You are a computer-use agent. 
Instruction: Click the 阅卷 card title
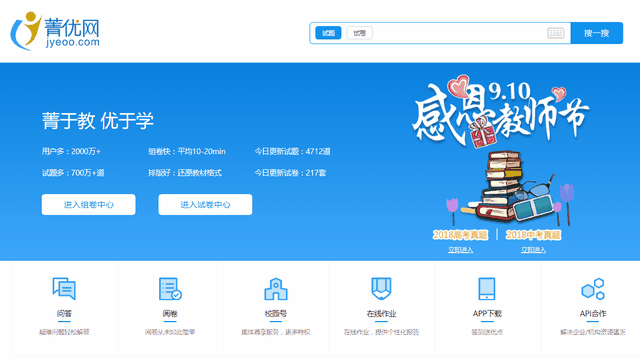pyautogui.click(x=170, y=314)
